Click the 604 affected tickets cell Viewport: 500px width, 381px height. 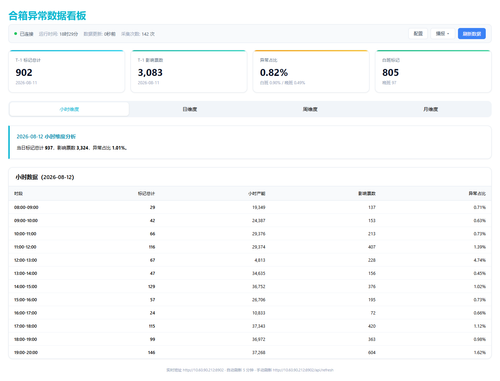point(372,353)
